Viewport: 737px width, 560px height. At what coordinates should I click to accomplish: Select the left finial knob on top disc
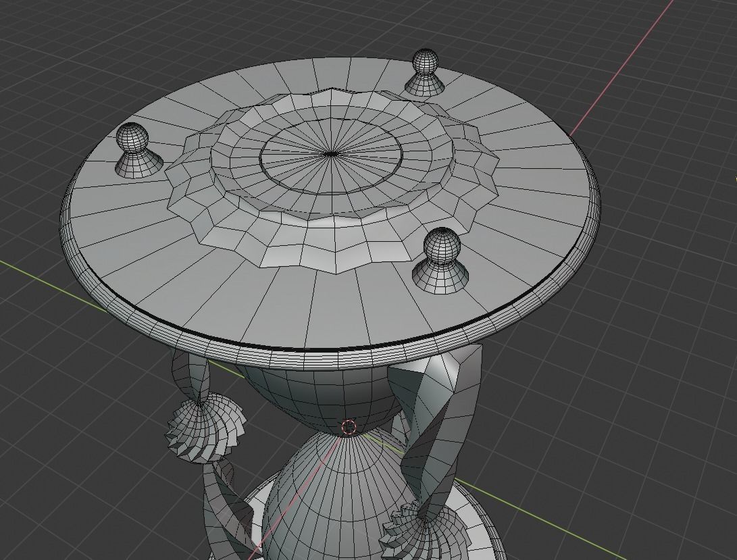138,151
